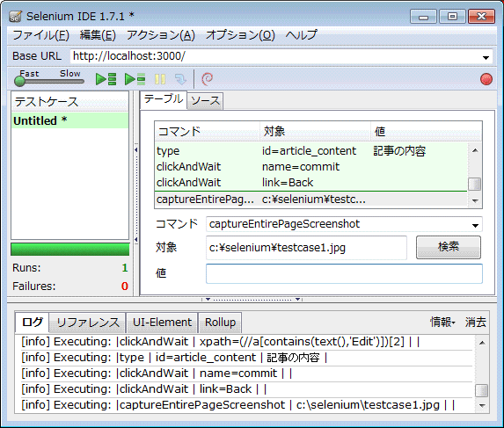Viewport: 504px width, 428px height.
Task: Click the コマンド column header
Action: point(207,131)
